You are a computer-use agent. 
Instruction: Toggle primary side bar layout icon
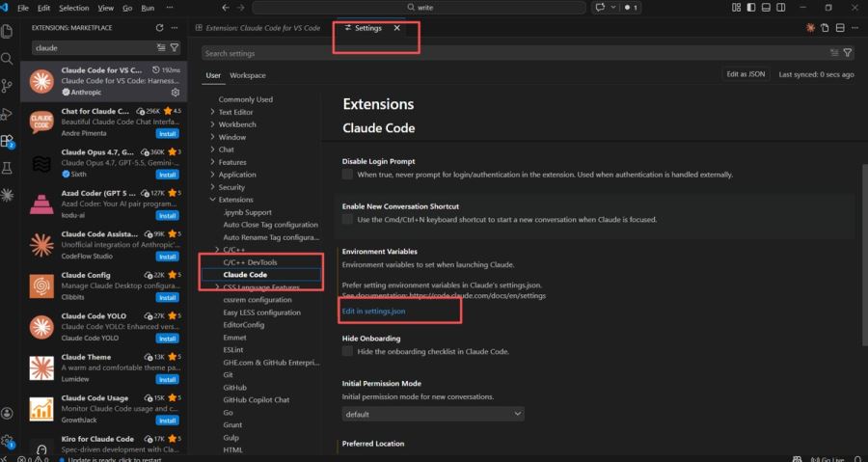pyautogui.click(x=751, y=8)
